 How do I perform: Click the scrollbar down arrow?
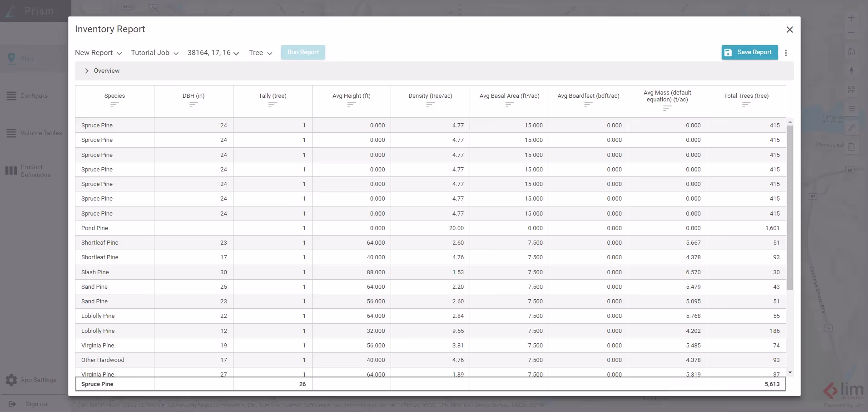[790, 372]
